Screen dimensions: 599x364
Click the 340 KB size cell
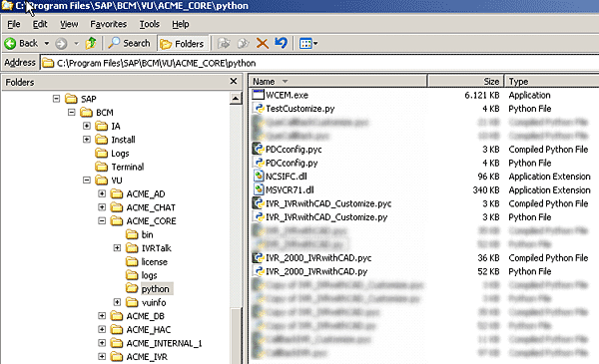point(486,190)
